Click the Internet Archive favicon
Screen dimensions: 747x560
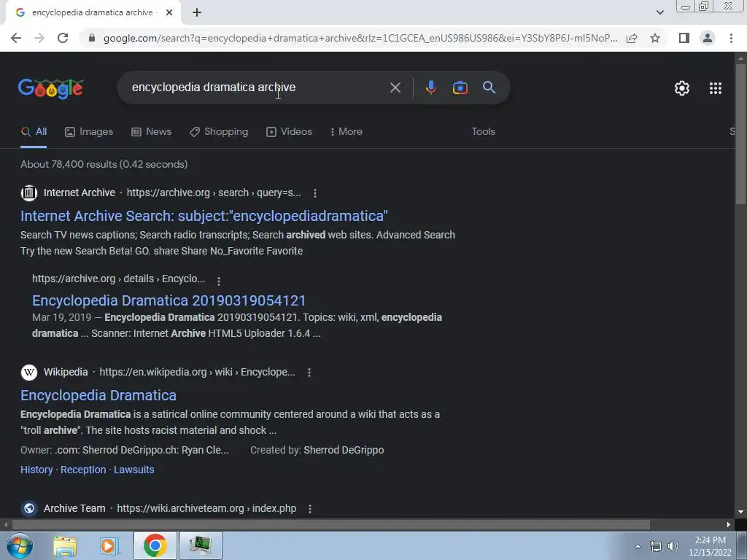click(29, 192)
